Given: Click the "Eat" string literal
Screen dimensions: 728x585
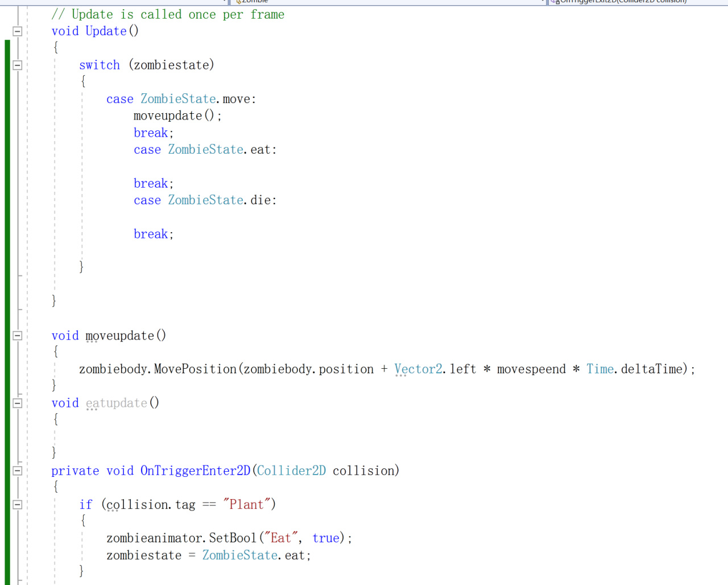Looking at the screenshot, I should tap(281, 538).
